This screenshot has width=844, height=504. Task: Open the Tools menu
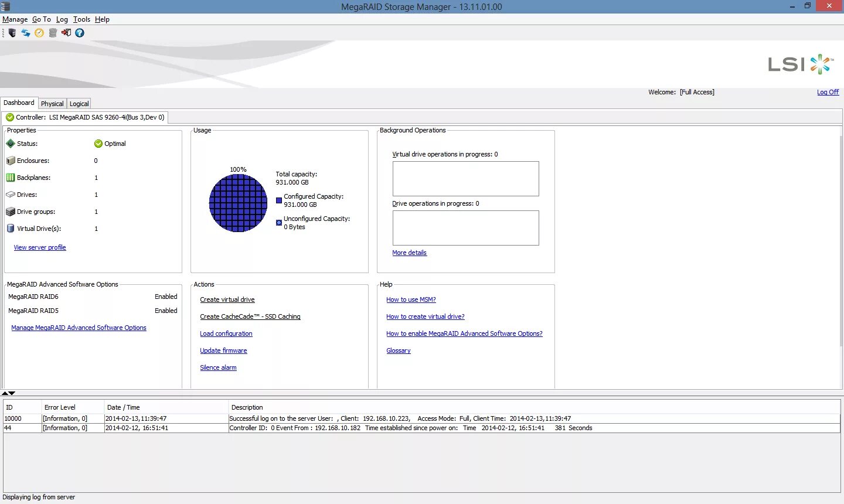[81, 19]
